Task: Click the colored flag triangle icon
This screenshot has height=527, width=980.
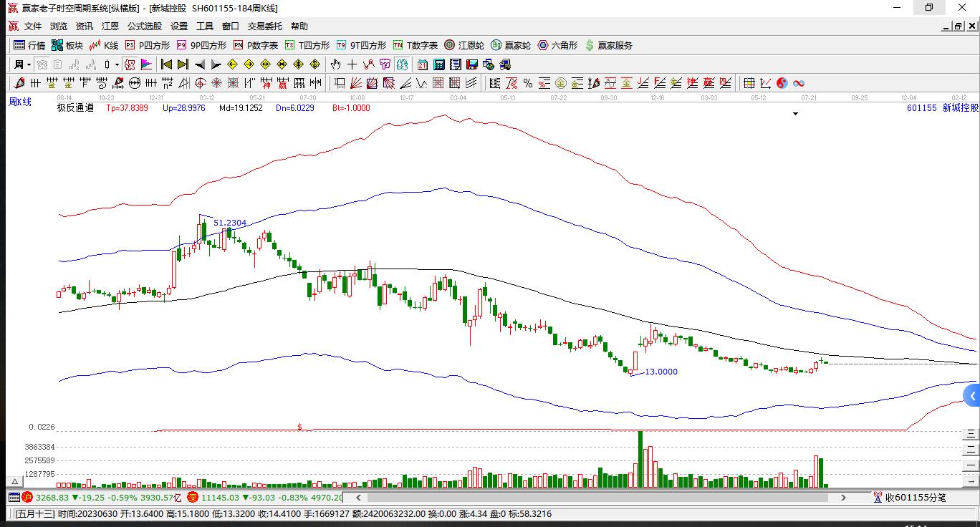Action: pyautogui.click(x=146, y=64)
